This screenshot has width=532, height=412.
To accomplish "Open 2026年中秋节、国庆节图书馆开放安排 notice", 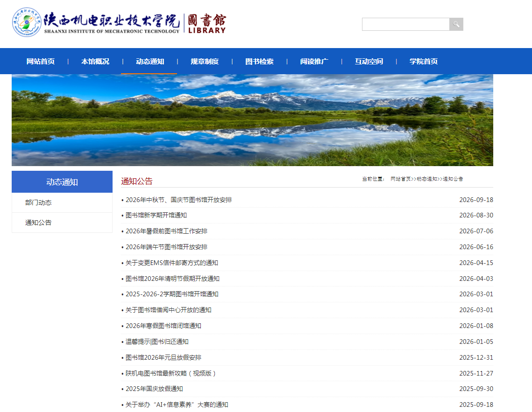I will (x=179, y=200).
